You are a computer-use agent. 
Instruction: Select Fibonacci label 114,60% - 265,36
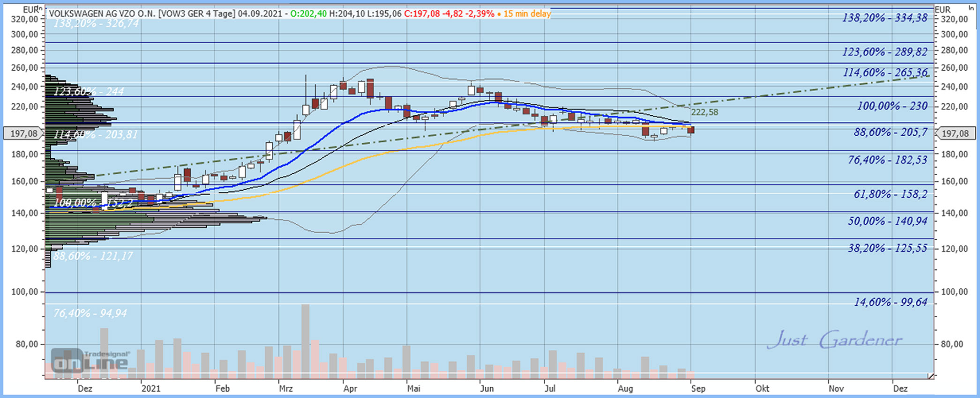[x=885, y=73]
